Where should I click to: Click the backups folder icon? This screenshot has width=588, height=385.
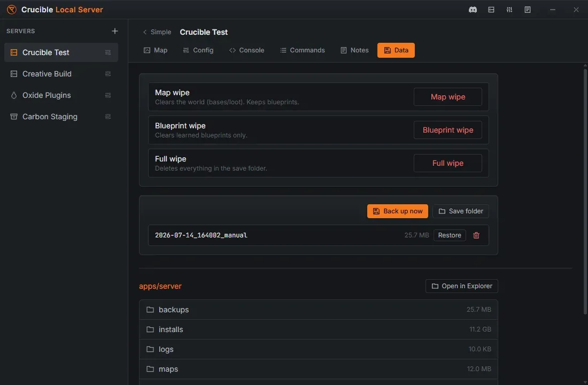tap(150, 310)
